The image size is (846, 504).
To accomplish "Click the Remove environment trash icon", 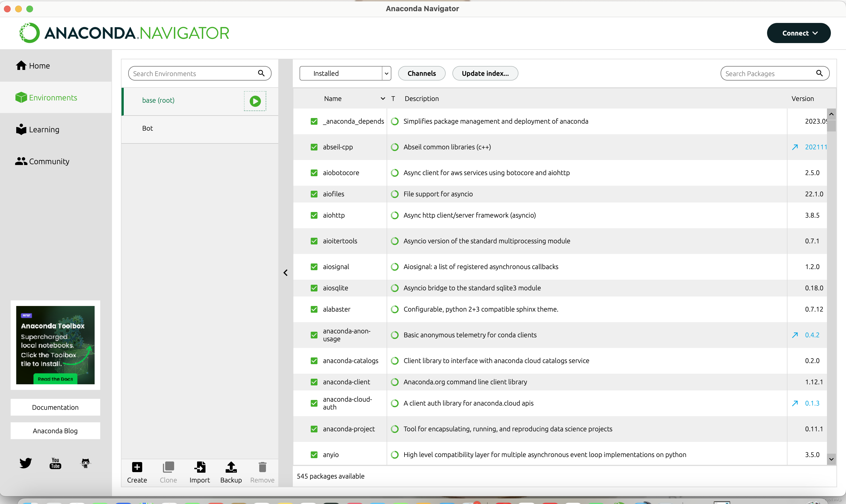I will click(x=262, y=467).
